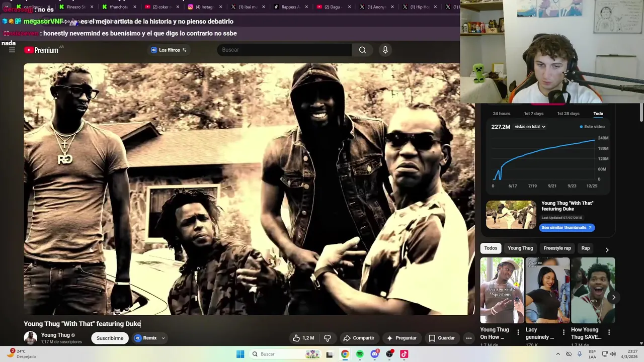Focus the YouTube Buscar search field
Viewport: 644px width, 362px height.
coord(284,50)
